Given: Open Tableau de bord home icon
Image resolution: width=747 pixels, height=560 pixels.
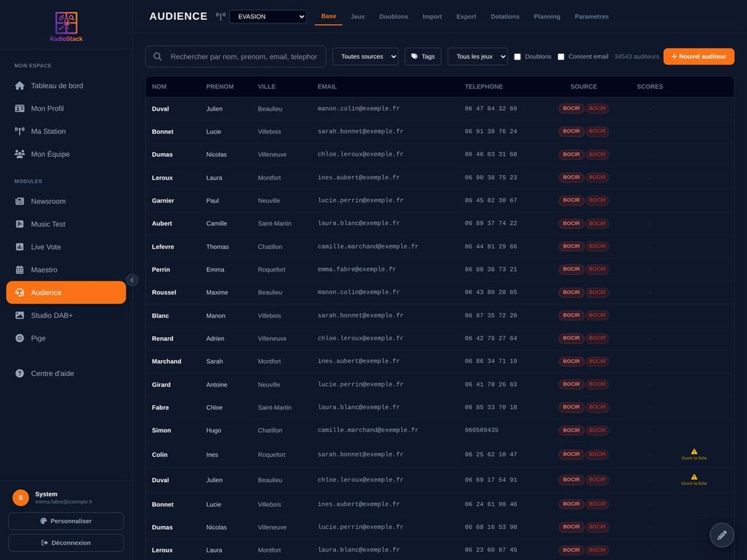Looking at the screenshot, I should point(19,86).
